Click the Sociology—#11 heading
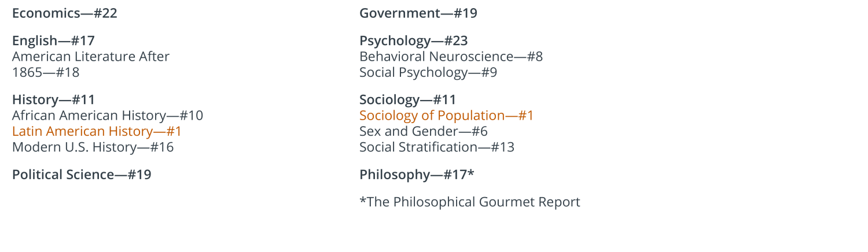The height and width of the screenshot is (252, 868). (408, 99)
